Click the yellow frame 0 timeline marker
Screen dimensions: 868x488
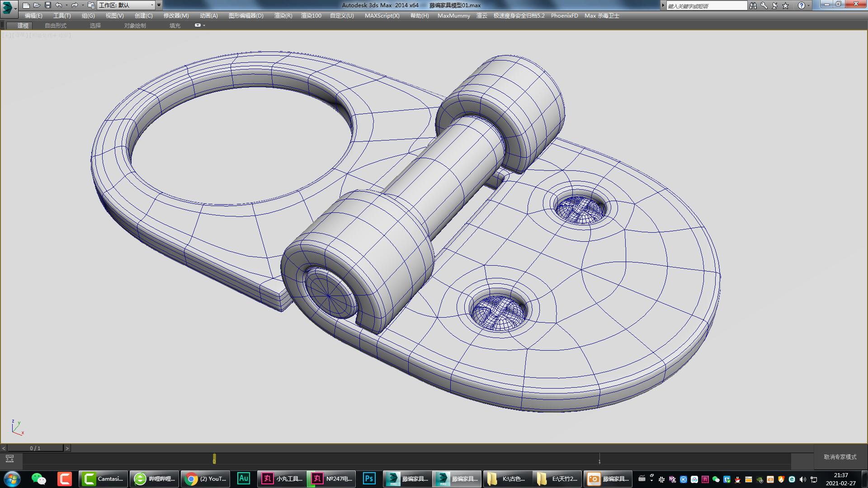coord(214,459)
